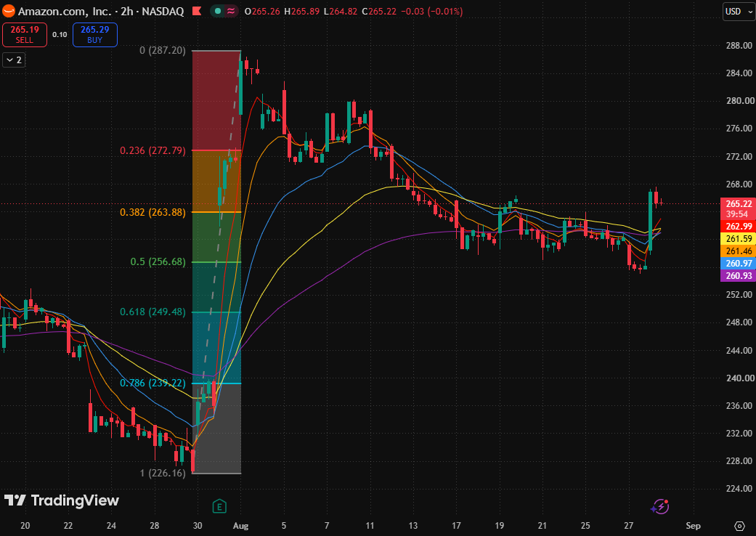The image size is (756, 536).
Task: Click the orange 261.46 moving average label
Action: 739,251
